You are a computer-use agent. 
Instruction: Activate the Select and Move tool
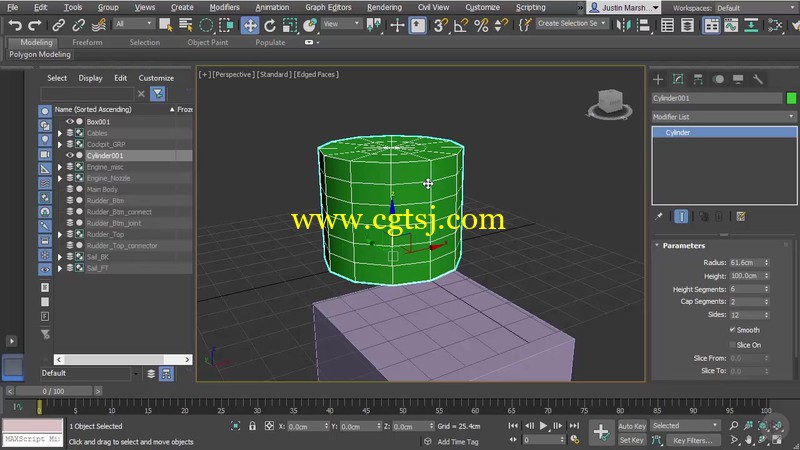pyautogui.click(x=250, y=25)
